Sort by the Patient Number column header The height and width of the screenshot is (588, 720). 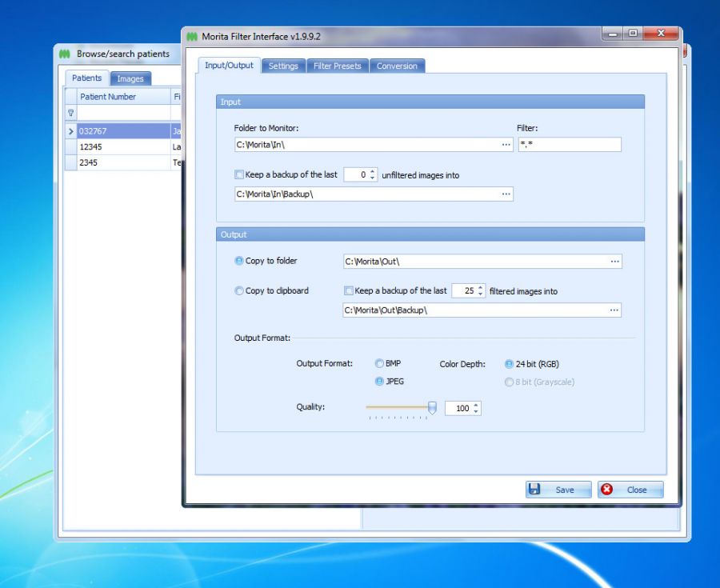point(124,97)
